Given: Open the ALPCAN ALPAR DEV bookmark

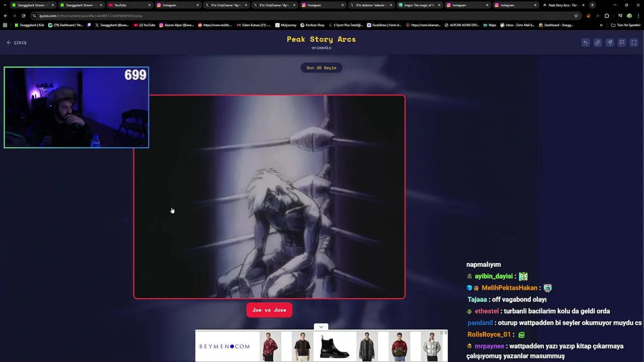Looking at the screenshot, I should pos(462,25).
